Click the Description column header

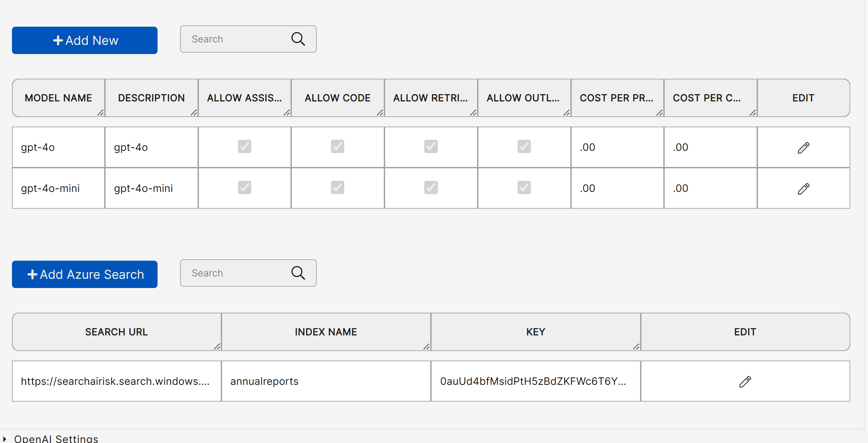151,98
